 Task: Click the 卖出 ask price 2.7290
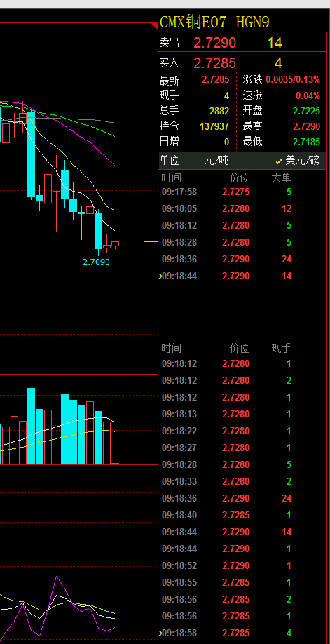[214, 43]
